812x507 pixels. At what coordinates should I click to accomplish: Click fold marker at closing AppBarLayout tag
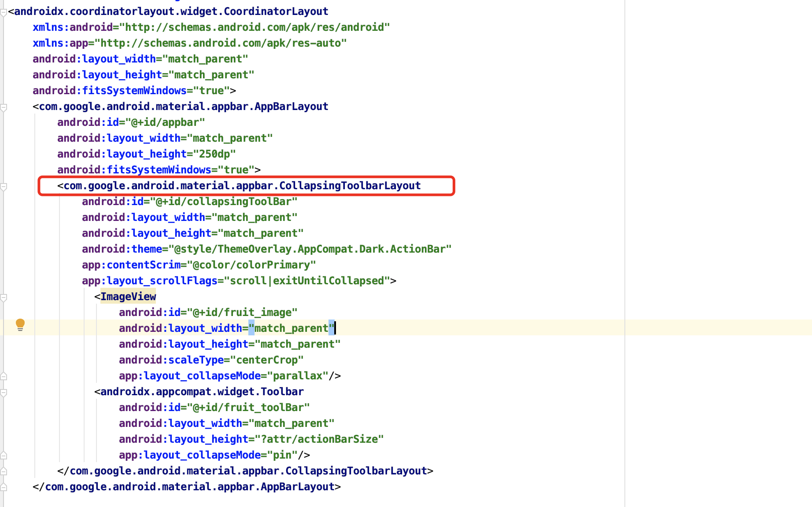click(4, 487)
